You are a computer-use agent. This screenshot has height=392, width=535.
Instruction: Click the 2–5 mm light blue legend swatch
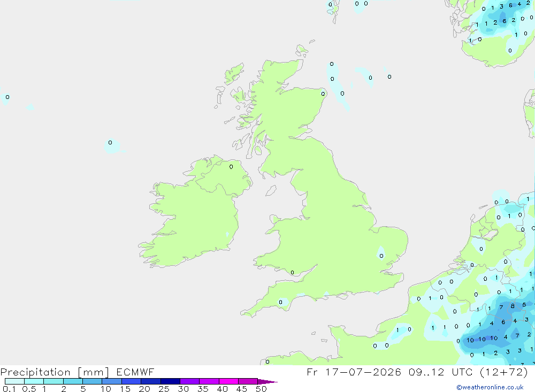click(73, 381)
